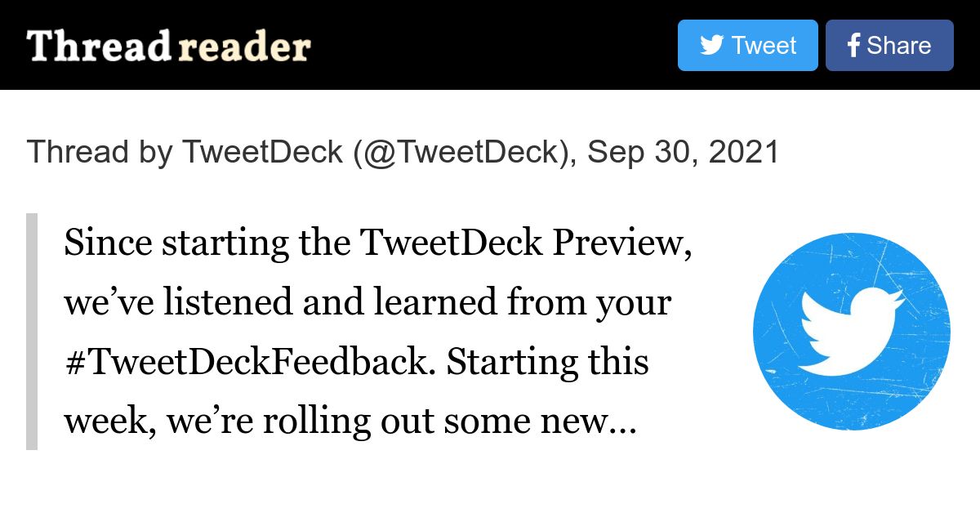Viewport: 980px width, 513px height.
Task: Click the Tweet button
Action: pos(747,45)
